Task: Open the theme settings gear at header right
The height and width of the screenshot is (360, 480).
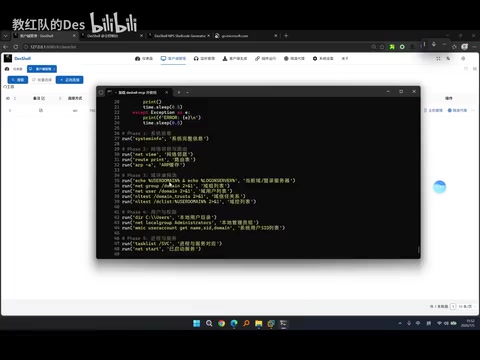Action: coord(463,58)
